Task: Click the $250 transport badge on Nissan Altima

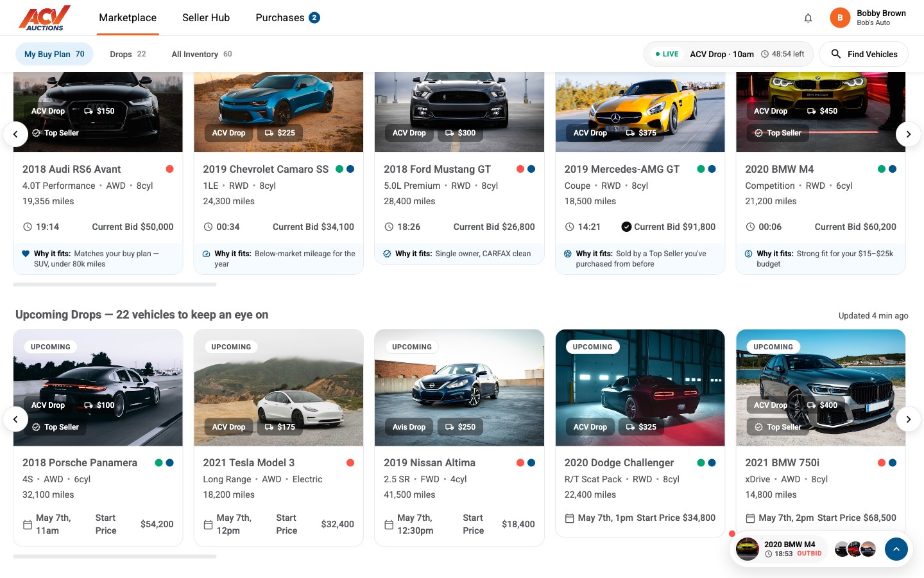Action: (x=460, y=427)
